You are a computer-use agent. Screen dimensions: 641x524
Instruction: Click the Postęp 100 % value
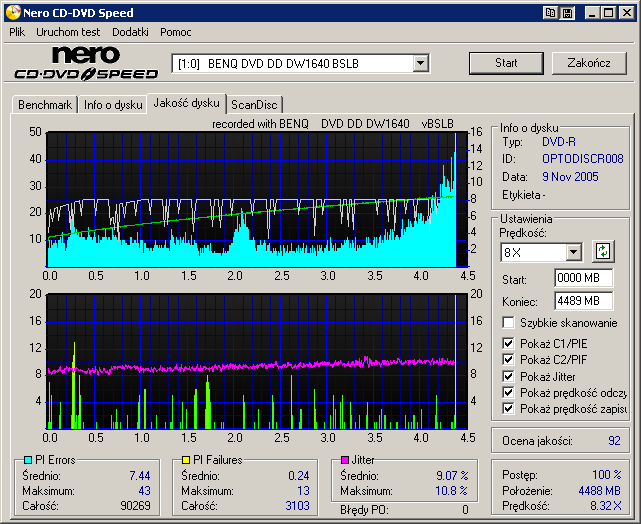(607, 475)
